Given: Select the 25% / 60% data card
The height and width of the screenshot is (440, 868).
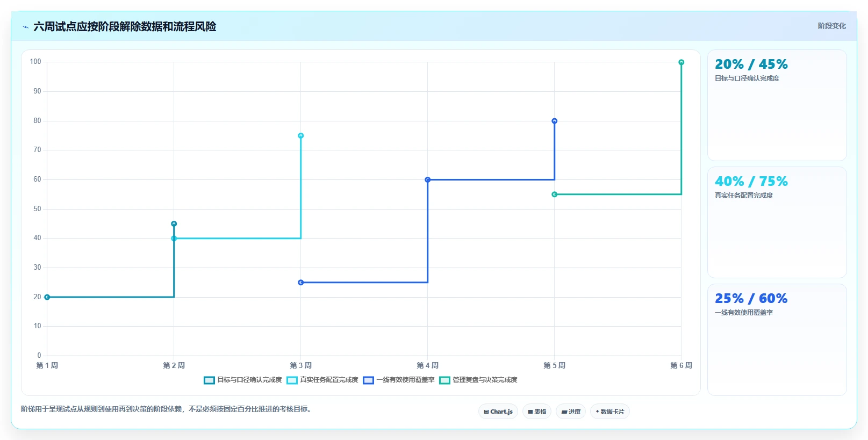Looking at the screenshot, I should point(777,340).
